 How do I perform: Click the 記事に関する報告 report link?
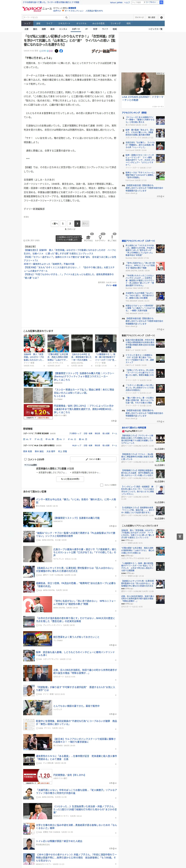point(32,241)
